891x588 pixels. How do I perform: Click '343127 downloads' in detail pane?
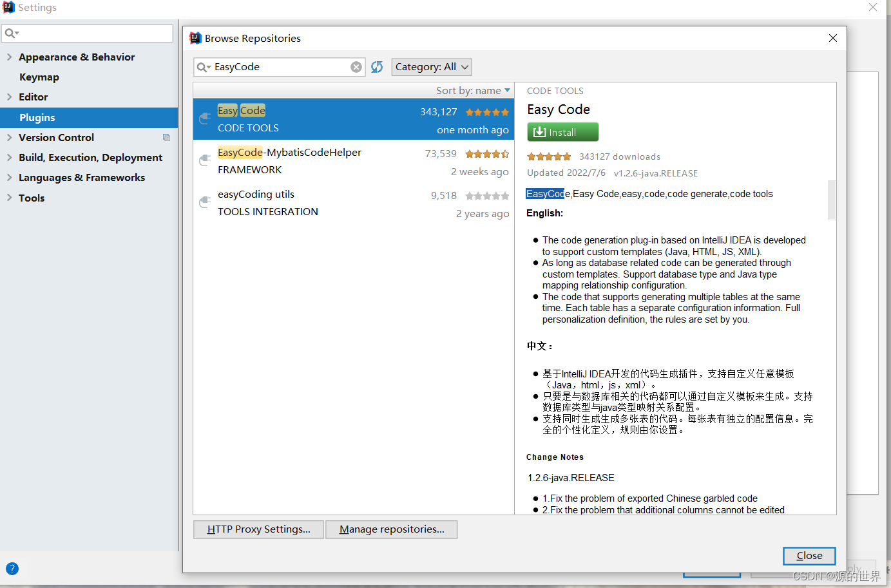click(x=620, y=156)
